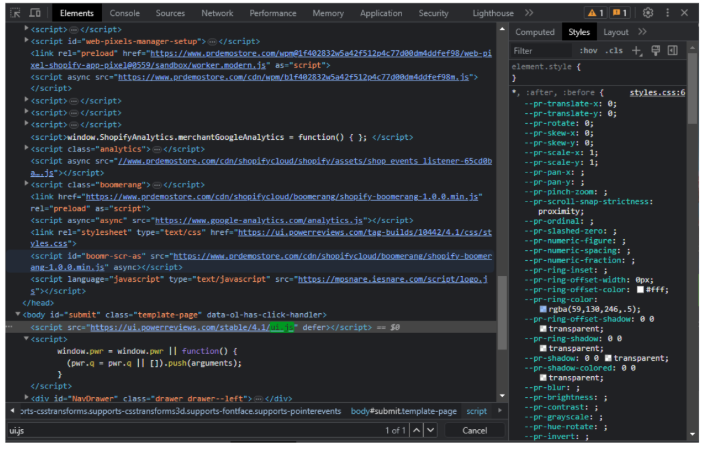Collapse the window.pwr script node

tap(27, 339)
